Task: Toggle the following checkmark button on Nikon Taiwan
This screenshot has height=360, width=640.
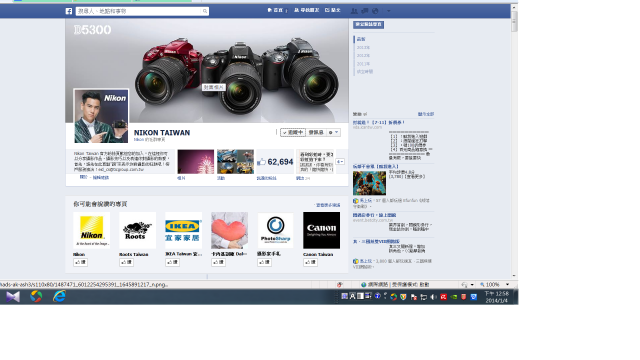Action: click(293, 133)
